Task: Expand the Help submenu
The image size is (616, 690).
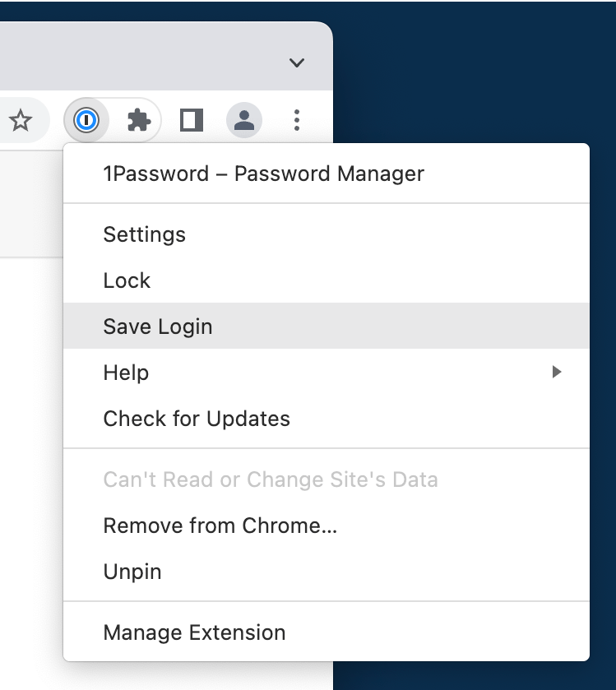Action: click(x=326, y=373)
